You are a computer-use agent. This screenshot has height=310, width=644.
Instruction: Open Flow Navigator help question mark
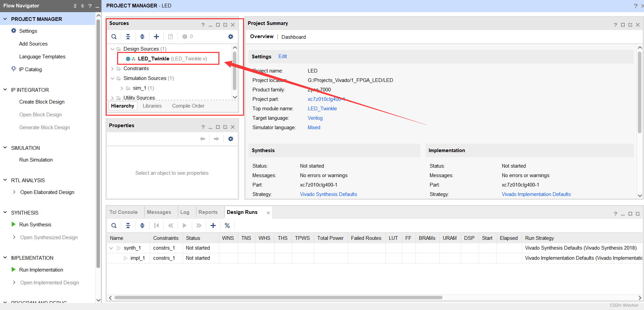point(90,6)
